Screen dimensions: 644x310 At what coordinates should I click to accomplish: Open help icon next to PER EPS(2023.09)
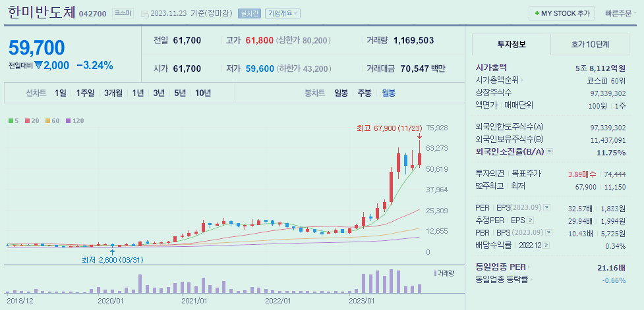546,208
